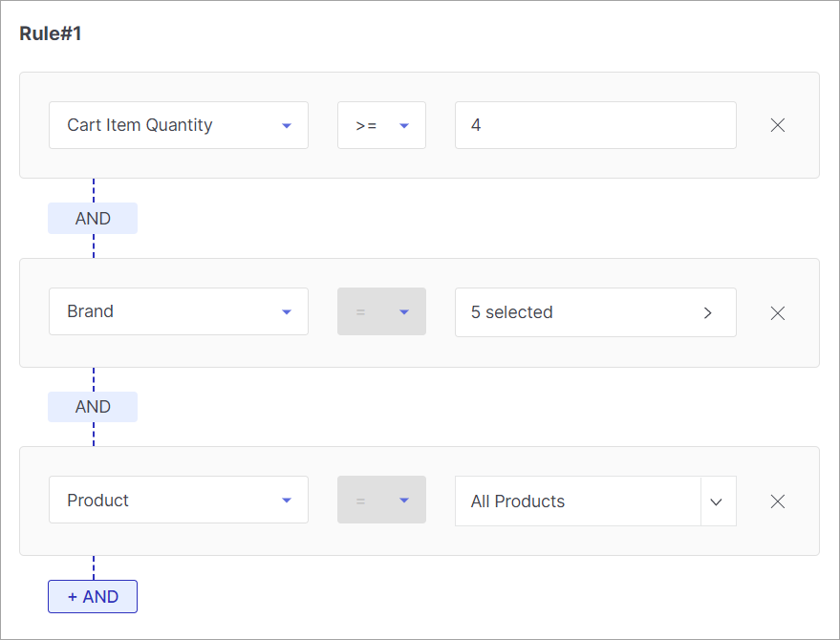
Task: Click the blue arrow in Cart Item Quantity
Action: 287,126
